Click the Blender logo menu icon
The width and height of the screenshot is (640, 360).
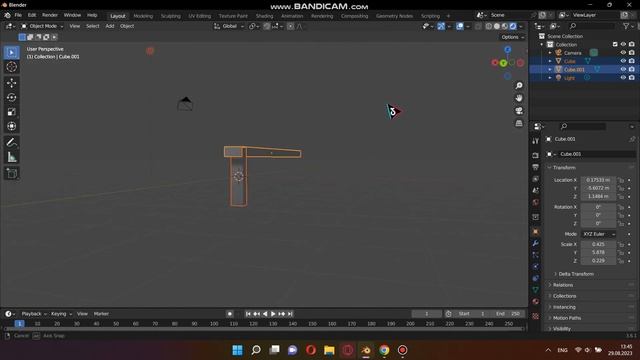coord(7,15)
